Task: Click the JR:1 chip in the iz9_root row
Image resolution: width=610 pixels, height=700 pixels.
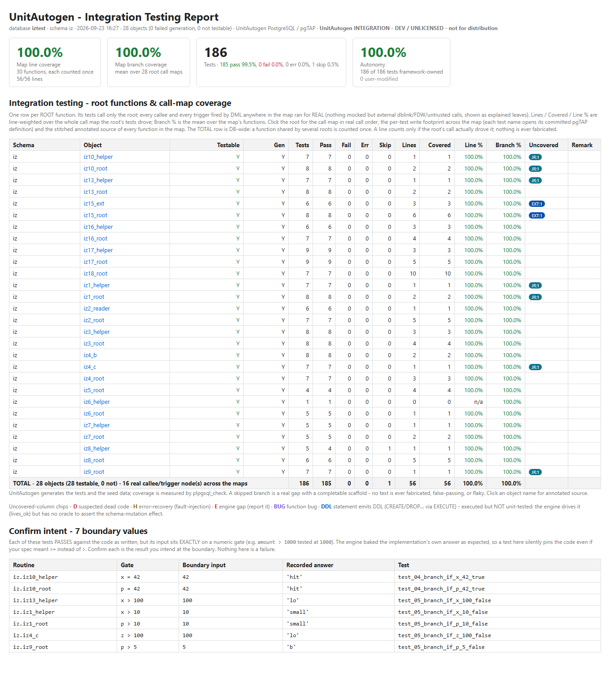Action: (535, 472)
